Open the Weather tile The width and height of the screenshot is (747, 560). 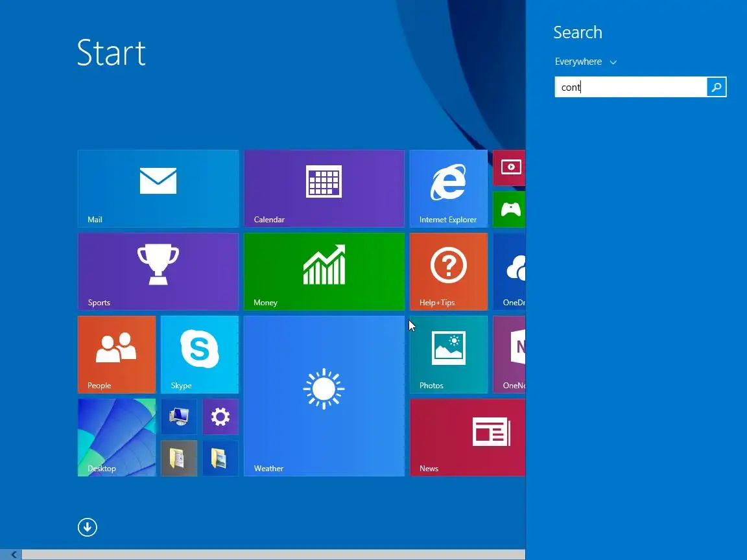point(324,396)
